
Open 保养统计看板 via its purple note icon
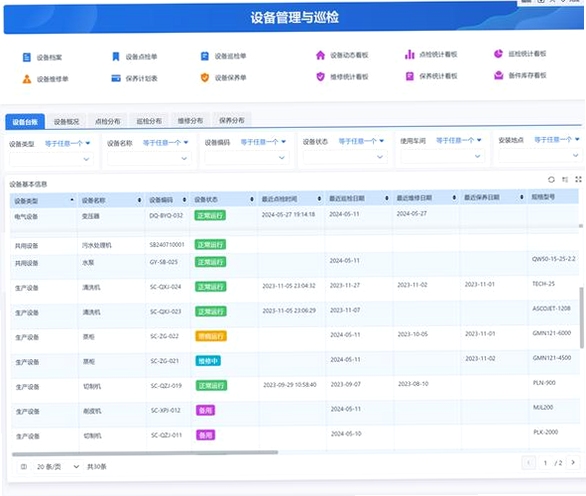pyautogui.click(x=410, y=76)
